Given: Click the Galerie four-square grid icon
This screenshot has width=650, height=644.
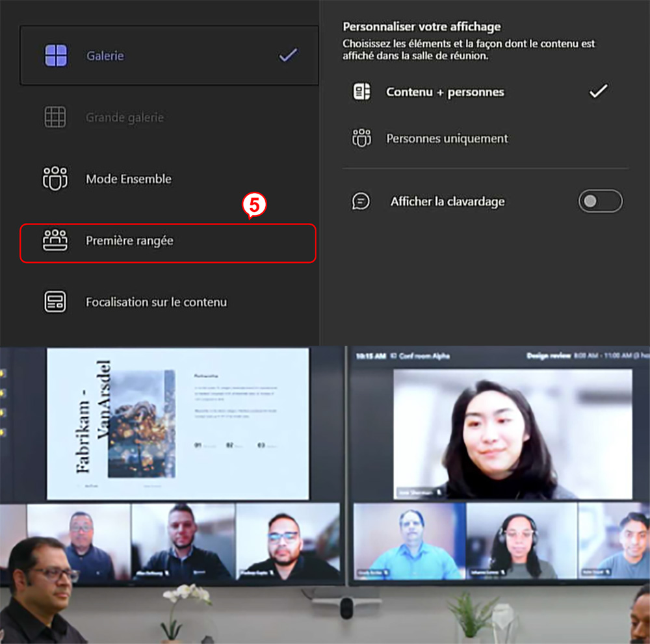Looking at the screenshot, I should pos(56,56).
